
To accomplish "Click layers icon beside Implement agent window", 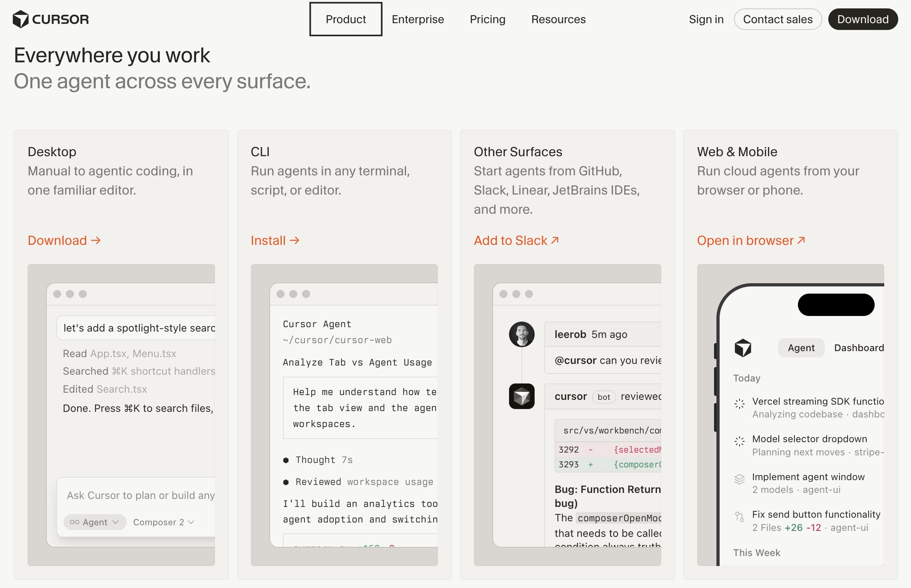I will click(740, 479).
